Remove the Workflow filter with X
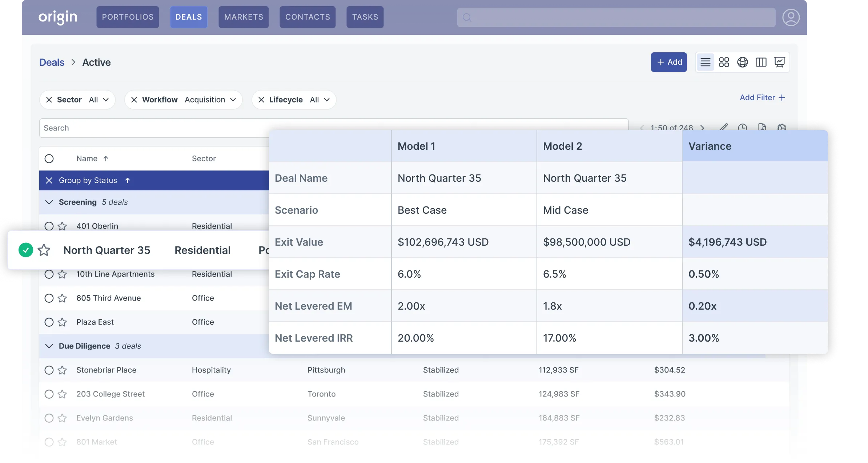The width and height of the screenshot is (868, 463). click(134, 100)
